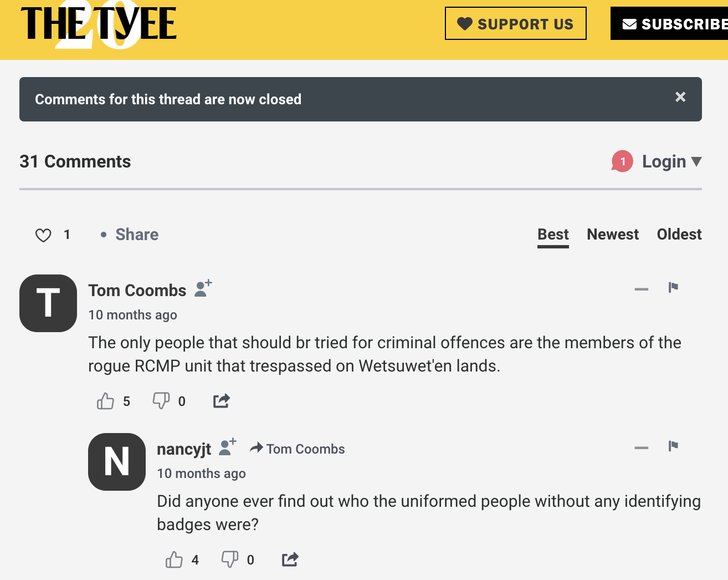Follow Tom Coombs using add-user icon
The width and height of the screenshot is (728, 580).
203,288
